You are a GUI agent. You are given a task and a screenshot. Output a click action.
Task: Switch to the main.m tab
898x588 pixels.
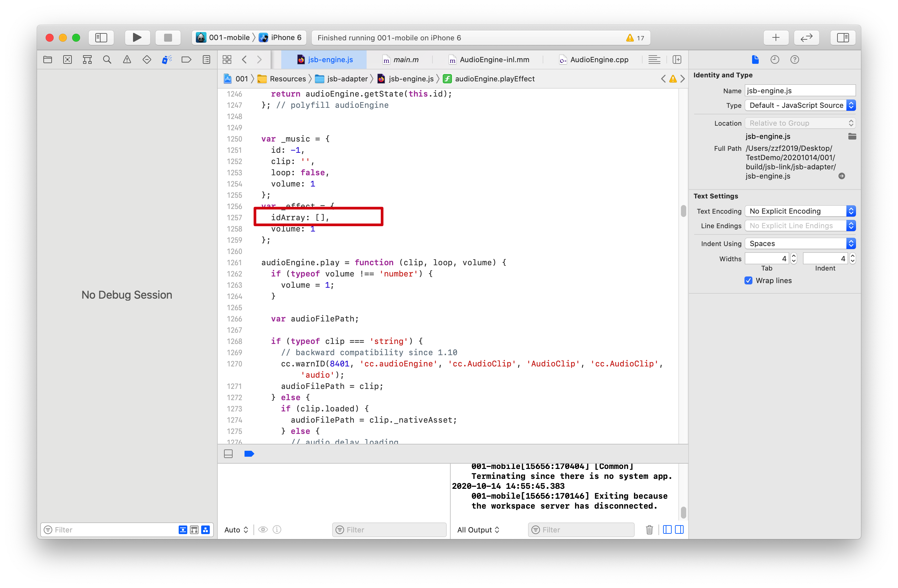(401, 60)
